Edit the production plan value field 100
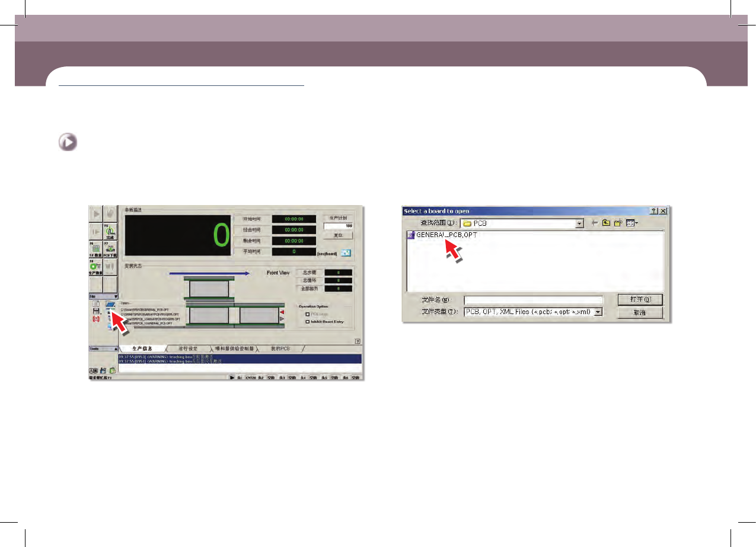This screenshot has width=756, height=547. [x=339, y=226]
